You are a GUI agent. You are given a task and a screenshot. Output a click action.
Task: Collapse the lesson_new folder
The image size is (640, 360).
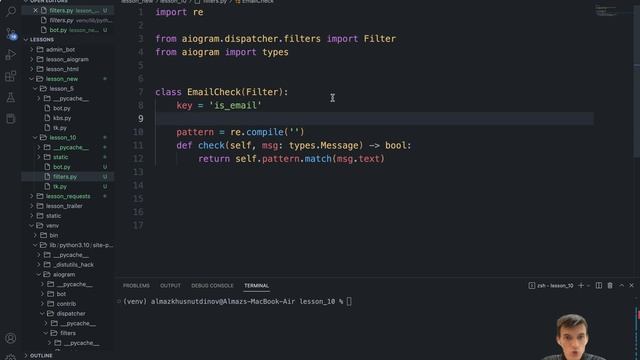[x=62, y=79]
